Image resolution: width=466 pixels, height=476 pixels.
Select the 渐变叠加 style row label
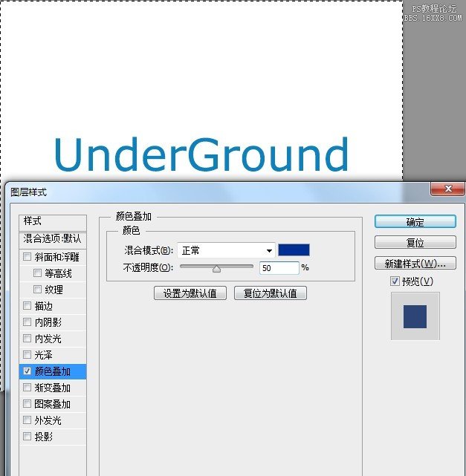click(x=53, y=388)
